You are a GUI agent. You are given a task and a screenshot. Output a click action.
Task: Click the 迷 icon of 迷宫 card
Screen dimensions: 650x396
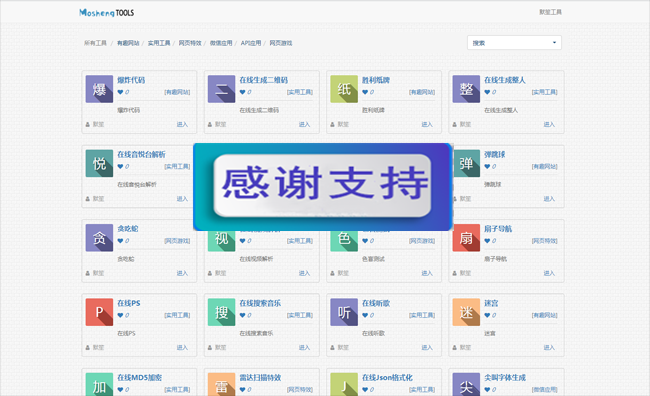coord(466,312)
